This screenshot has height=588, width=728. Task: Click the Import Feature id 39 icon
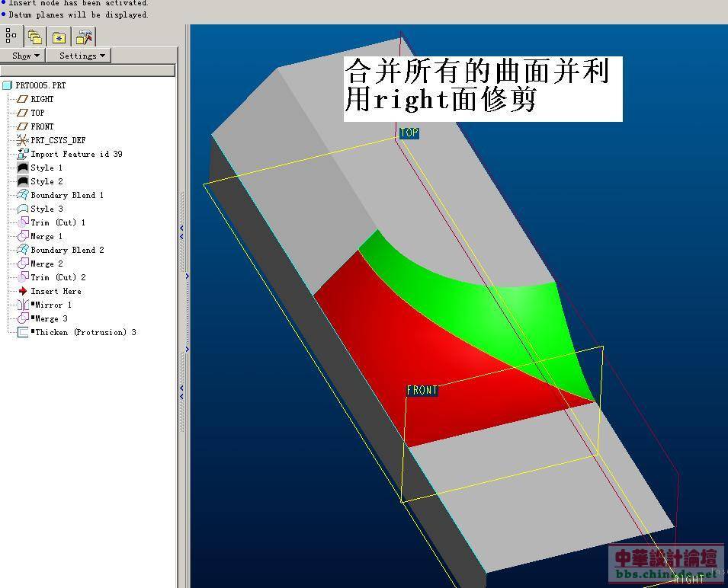(22, 154)
